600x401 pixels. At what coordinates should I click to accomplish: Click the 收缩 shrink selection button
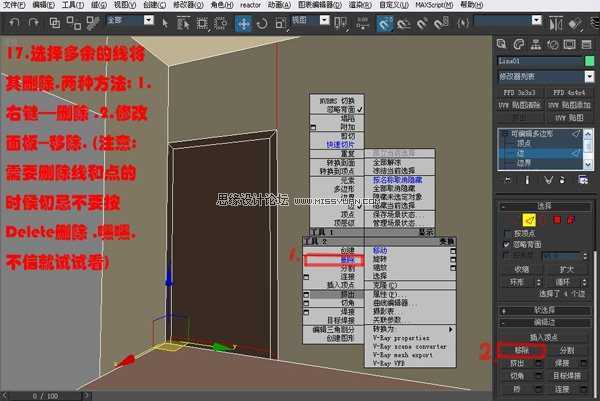[x=522, y=269]
